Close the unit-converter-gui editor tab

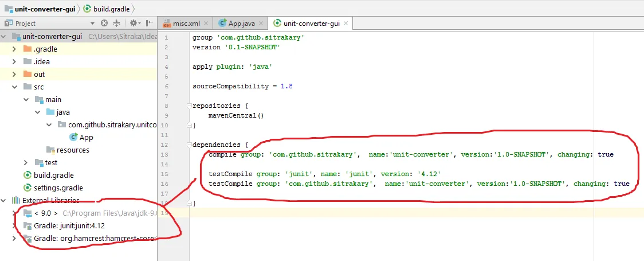pyautogui.click(x=346, y=24)
